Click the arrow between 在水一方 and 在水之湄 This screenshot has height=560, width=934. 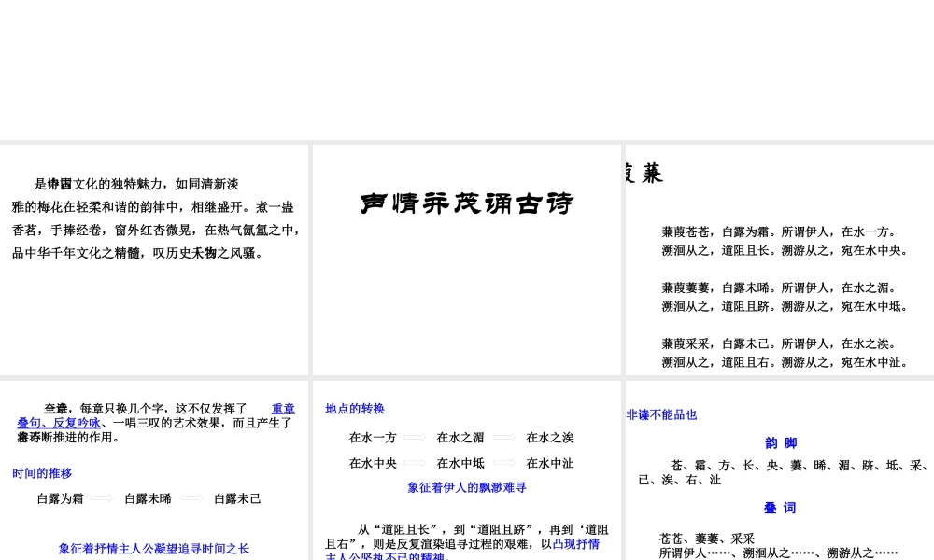[415, 438]
